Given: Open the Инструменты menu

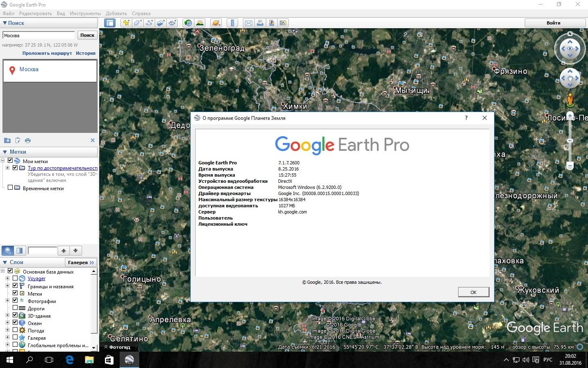Looking at the screenshot, I should click(x=85, y=13).
